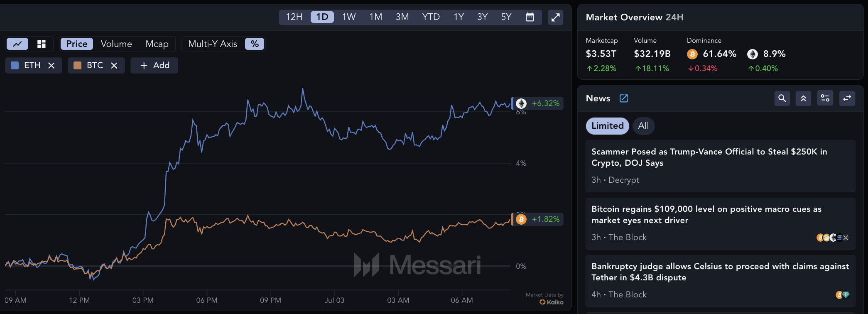This screenshot has width=868, height=314.
Task: Click the 0.40% ETH dominance increase
Action: tap(763, 69)
